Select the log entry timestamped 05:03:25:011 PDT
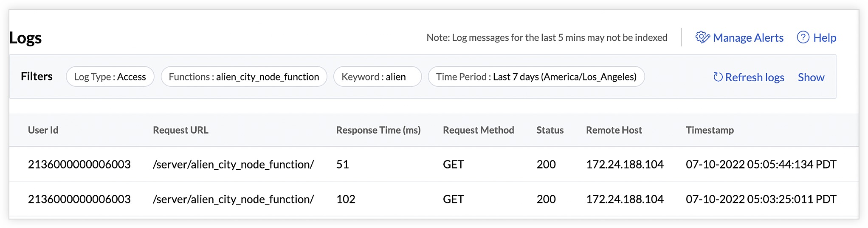Screen dimensions: 868x228 coord(761,199)
